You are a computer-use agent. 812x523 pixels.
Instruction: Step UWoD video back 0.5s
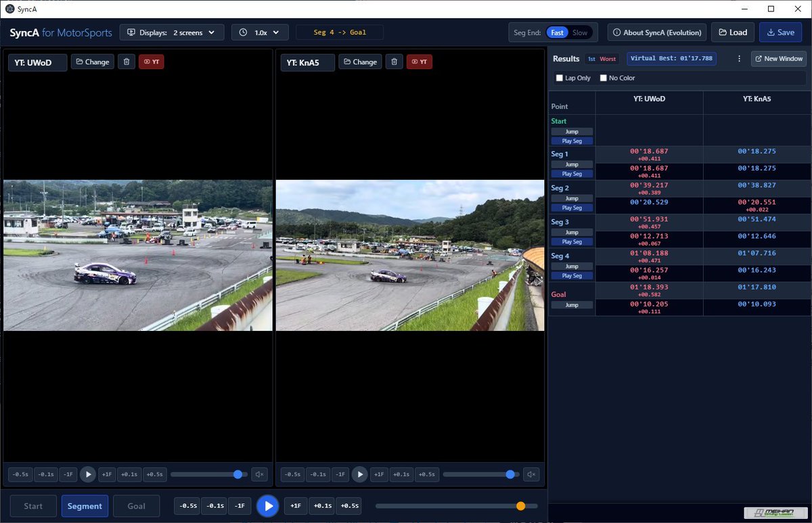pos(20,474)
